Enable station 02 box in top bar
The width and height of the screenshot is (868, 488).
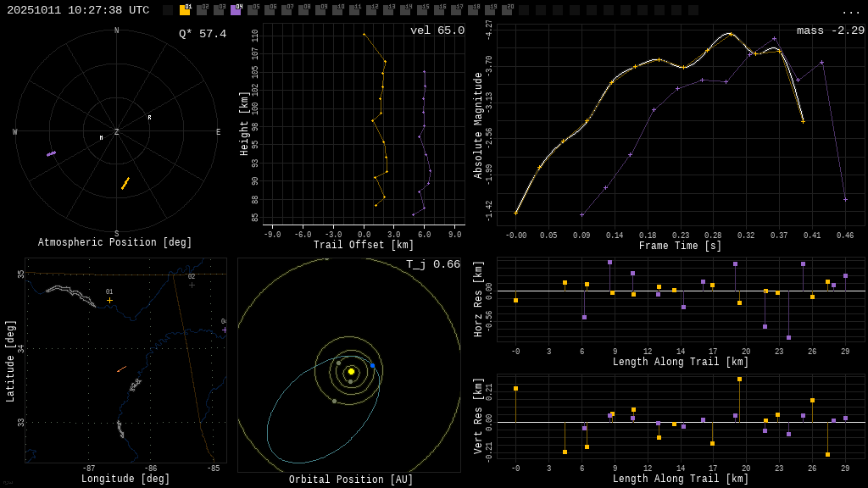pyautogui.click(x=202, y=10)
